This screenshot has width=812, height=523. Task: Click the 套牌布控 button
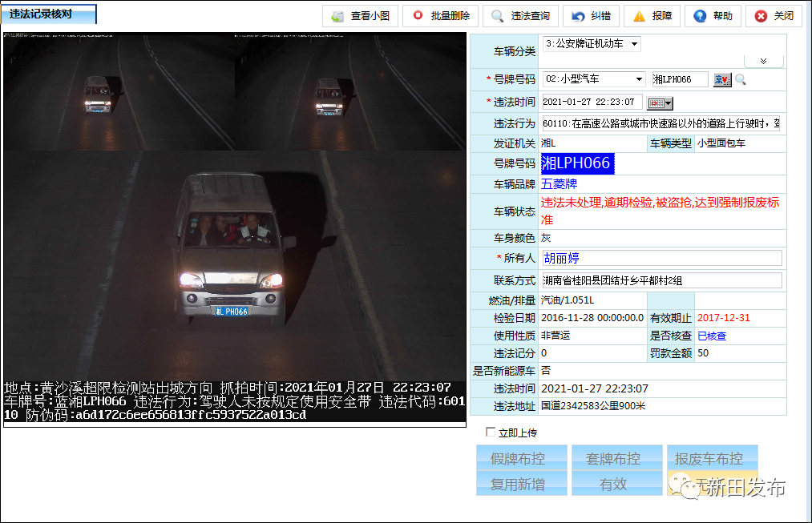pyautogui.click(x=616, y=458)
